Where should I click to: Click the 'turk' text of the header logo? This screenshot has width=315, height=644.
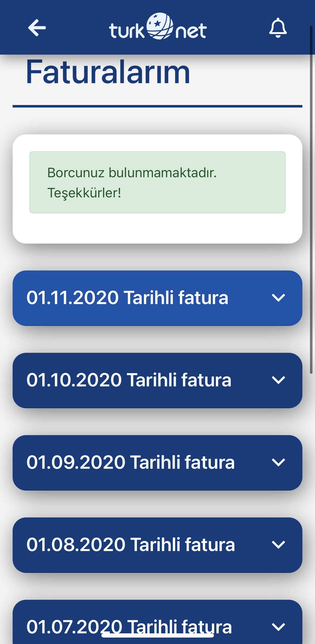pos(127,30)
